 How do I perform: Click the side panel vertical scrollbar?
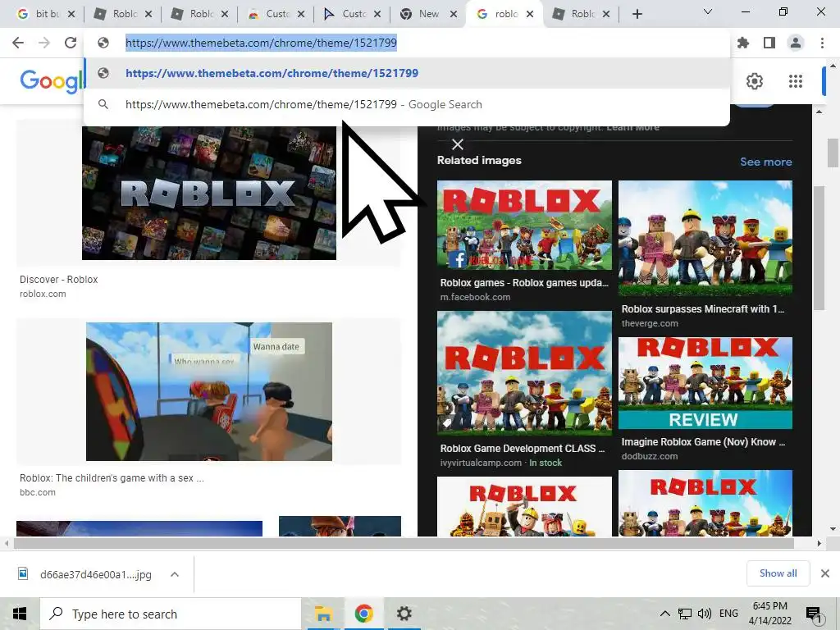[819, 248]
